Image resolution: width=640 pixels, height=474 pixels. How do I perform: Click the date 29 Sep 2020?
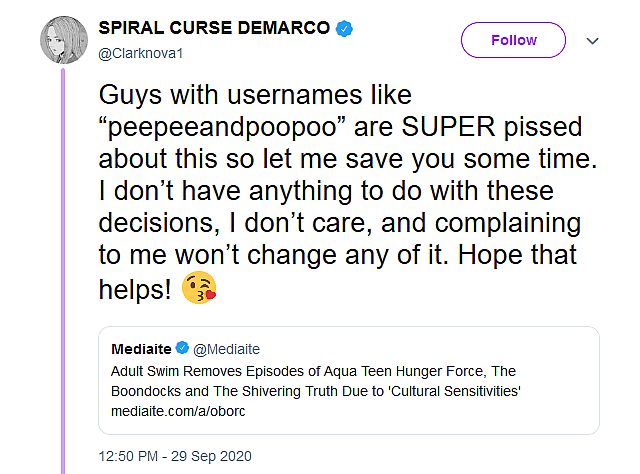click(217, 456)
